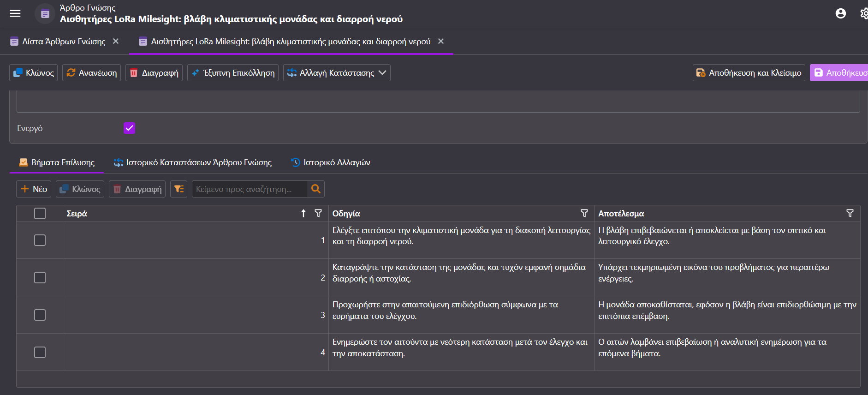Open the filter icon on Οδηγία column
Image resolution: width=868 pixels, height=395 pixels.
(584, 213)
